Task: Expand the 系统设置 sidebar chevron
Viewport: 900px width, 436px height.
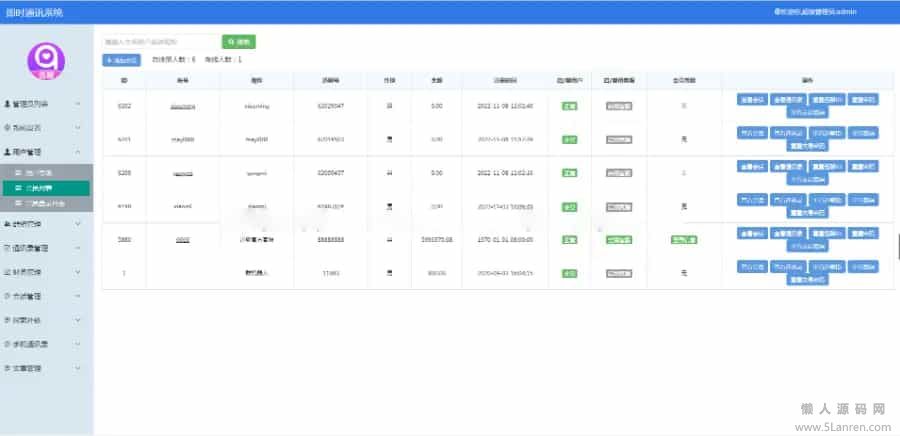Action: [x=78, y=128]
